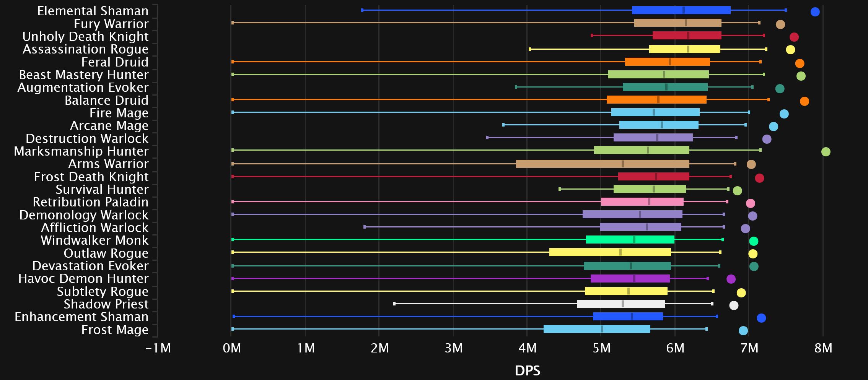
Task: Select the Unholy Death Knight red dot
Action: point(794,37)
